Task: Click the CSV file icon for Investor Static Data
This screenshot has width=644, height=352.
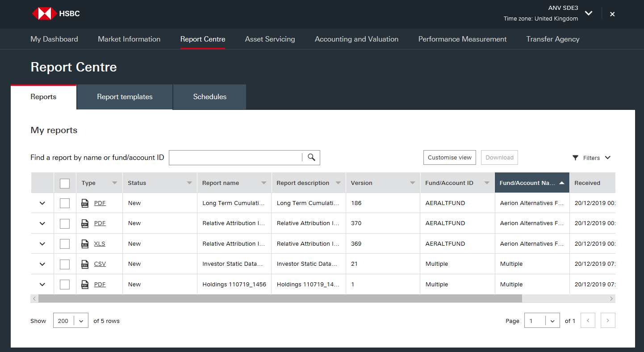Action: click(85, 264)
